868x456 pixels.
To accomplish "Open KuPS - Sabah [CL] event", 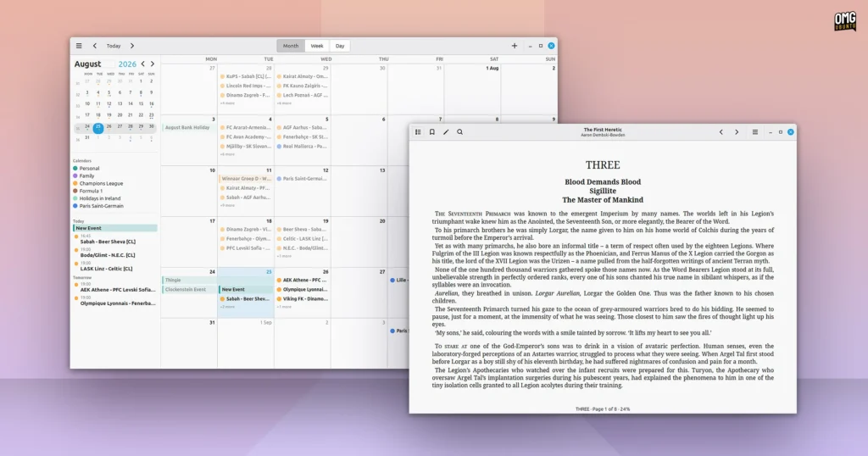I will pos(246,77).
